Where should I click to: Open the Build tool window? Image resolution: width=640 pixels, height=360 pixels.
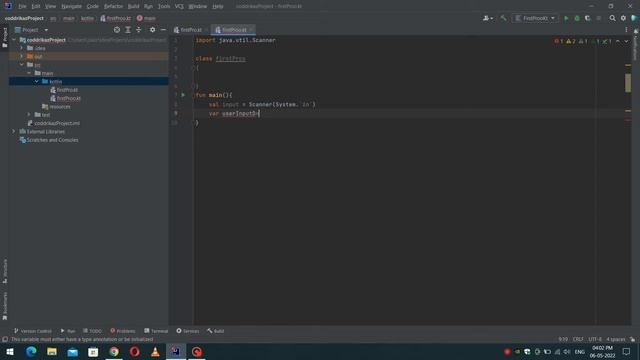(216, 331)
